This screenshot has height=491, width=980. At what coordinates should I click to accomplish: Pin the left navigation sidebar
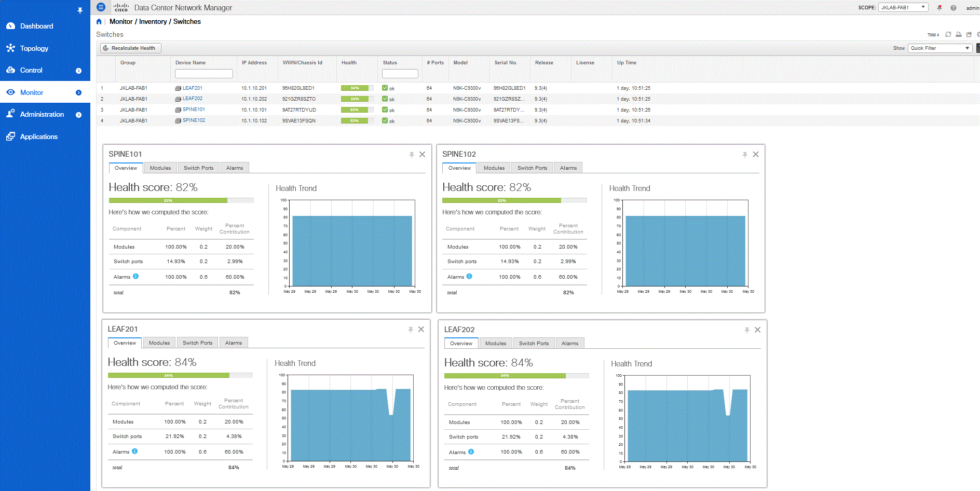[x=80, y=10]
